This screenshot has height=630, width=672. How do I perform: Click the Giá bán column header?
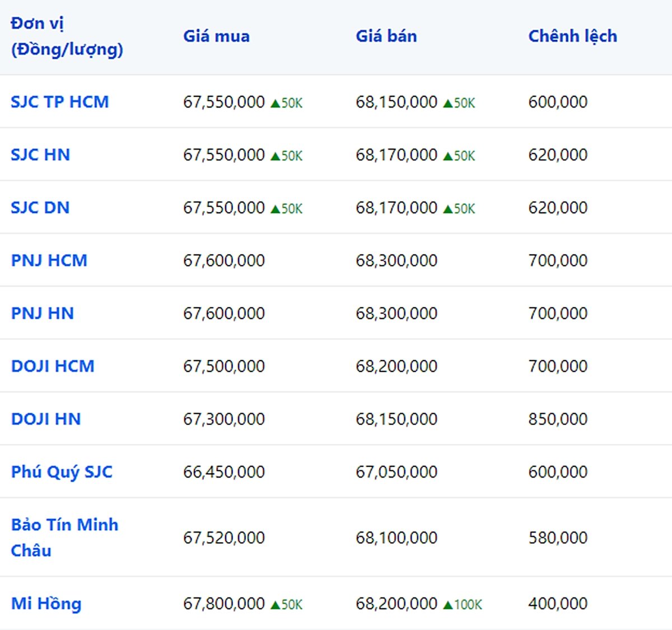(386, 36)
